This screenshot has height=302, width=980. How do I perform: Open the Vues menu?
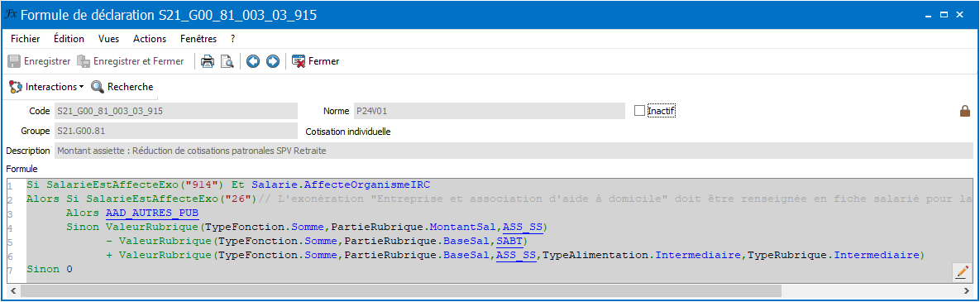point(108,39)
